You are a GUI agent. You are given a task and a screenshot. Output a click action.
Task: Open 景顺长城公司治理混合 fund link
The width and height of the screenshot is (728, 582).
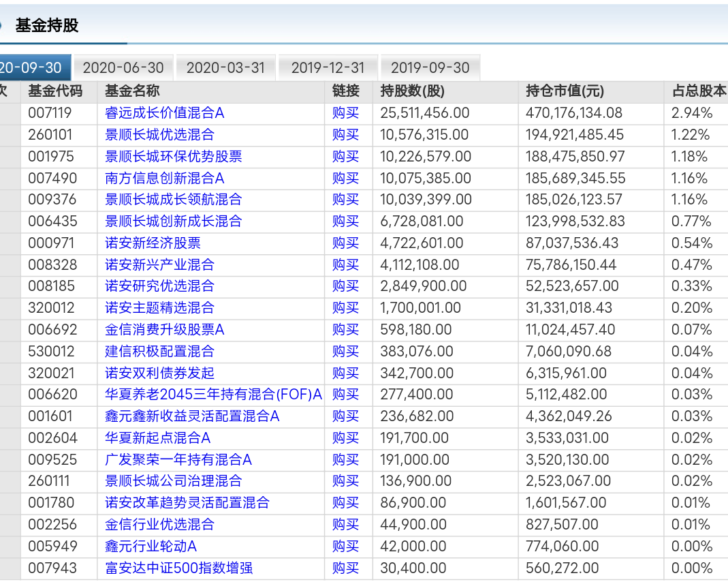click(x=173, y=481)
